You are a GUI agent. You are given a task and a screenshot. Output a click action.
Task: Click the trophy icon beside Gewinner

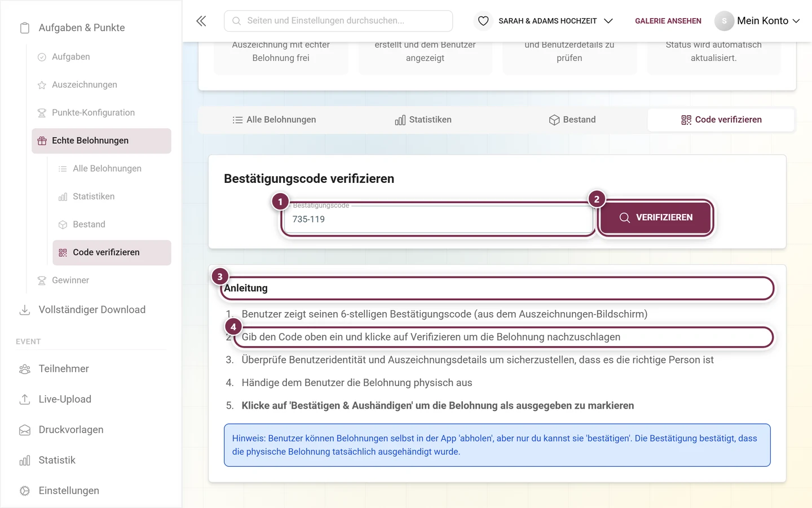tap(42, 281)
